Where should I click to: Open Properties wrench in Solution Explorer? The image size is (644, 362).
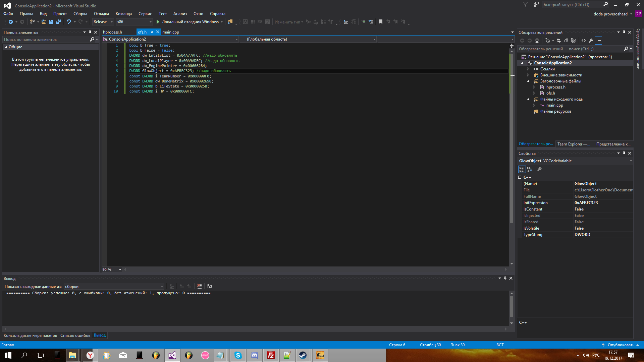pos(591,41)
